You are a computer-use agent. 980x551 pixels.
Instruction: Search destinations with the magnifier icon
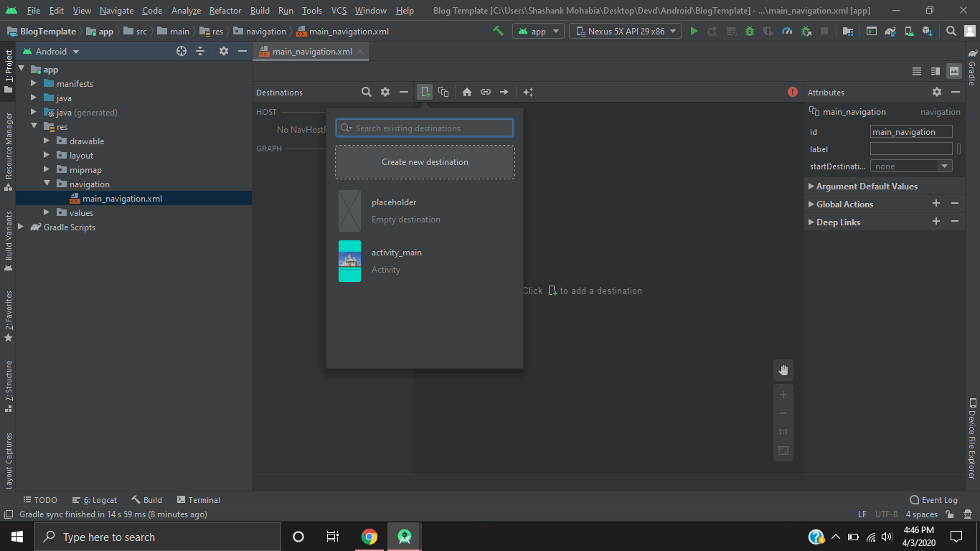click(x=367, y=92)
